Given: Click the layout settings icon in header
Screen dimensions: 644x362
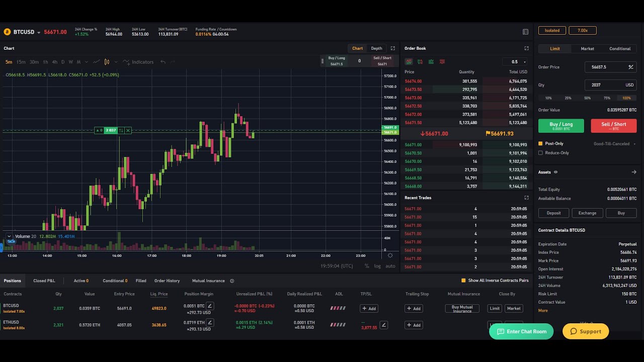Looking at the screenshot, I should 525,32.
